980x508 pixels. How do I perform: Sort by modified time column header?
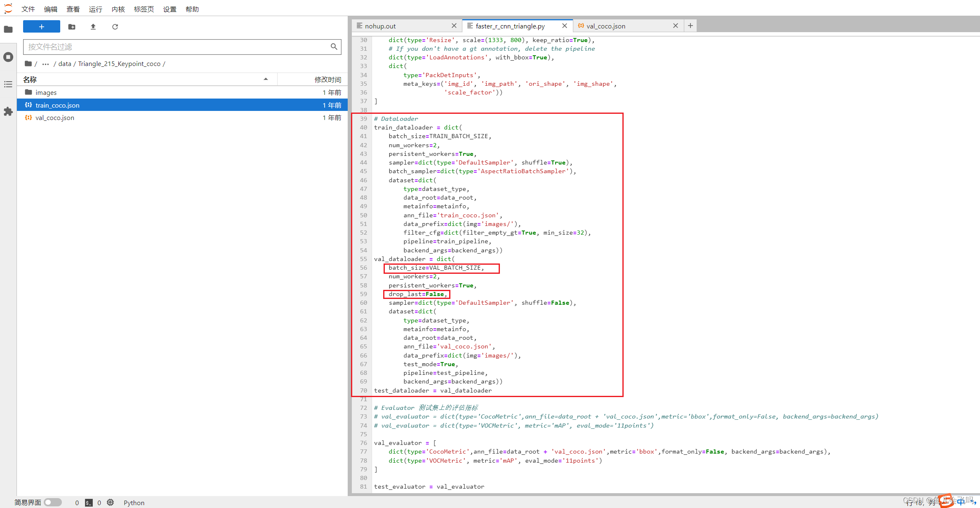pyautogui.click(x=327, y=79)
